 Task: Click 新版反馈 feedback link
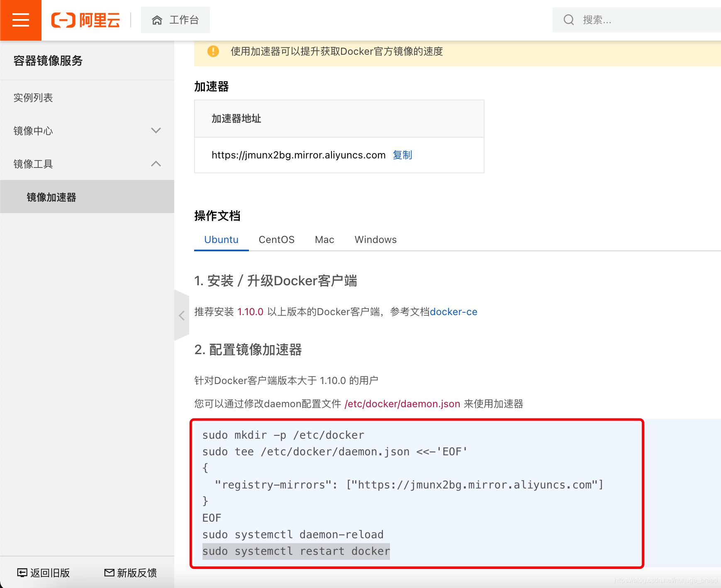130,573
